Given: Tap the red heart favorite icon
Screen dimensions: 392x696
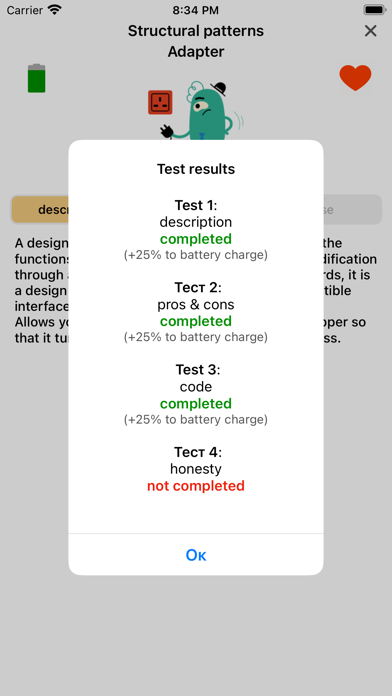Looking at the screenshot, I should pos(355,78).
